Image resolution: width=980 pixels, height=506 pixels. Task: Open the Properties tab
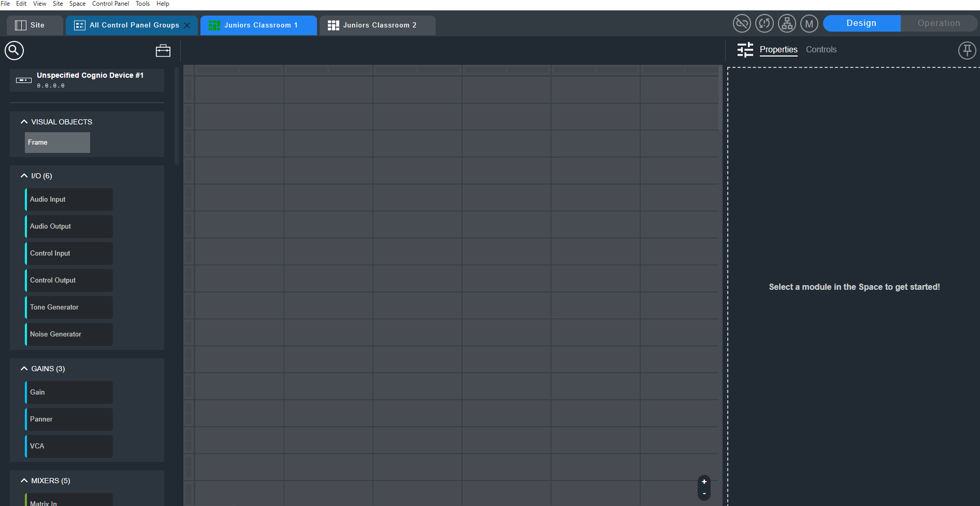point(779,50)
